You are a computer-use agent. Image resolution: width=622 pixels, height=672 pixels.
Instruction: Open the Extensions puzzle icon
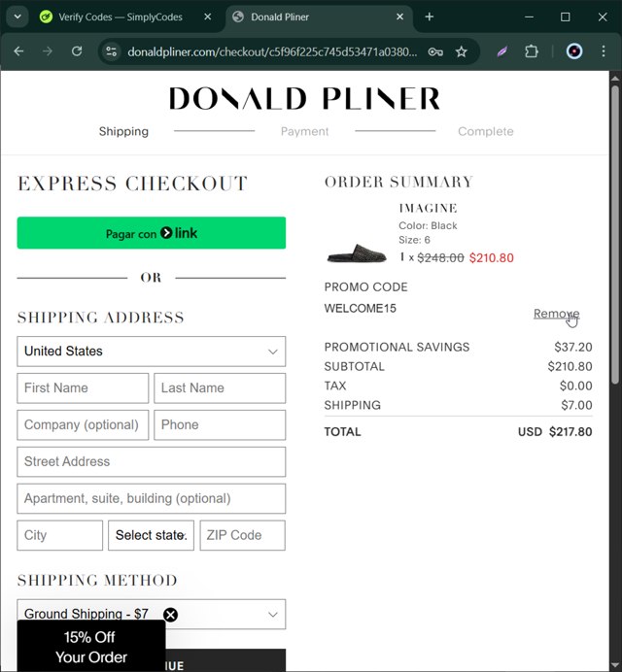(x=532, y=51)
